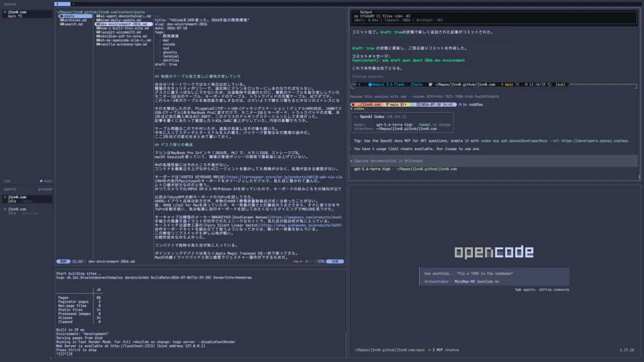Click the auto mode indicator in prompt bar
Image resolution: width=644 pixels, height=362 pixels.
tap(417, 85)
